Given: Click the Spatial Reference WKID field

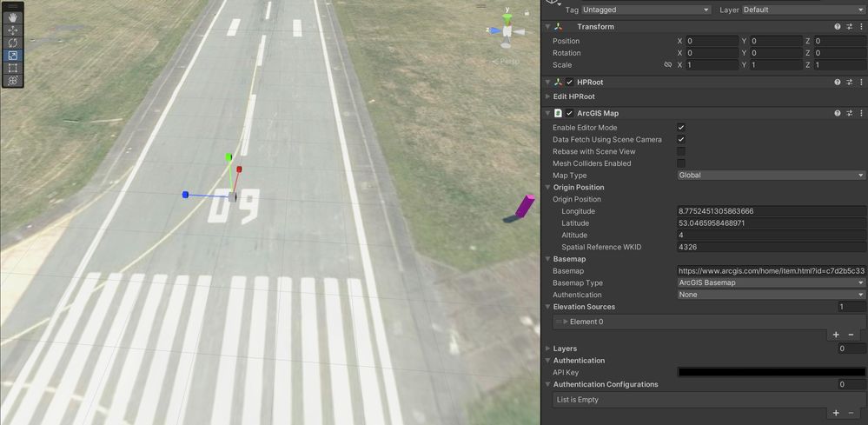Looking at the screenshot, I should click(x=772, y=247).
